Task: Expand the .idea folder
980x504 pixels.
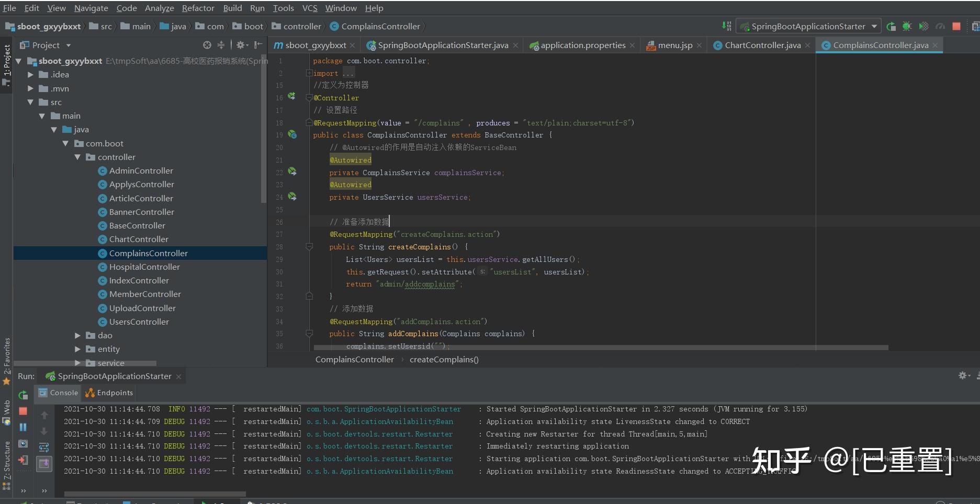Action: pos(30,75)
